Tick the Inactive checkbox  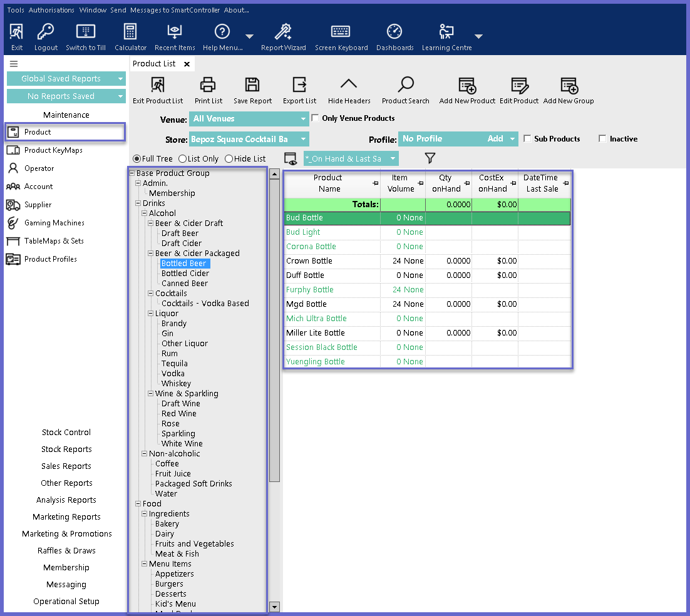[x=602, y=139]
